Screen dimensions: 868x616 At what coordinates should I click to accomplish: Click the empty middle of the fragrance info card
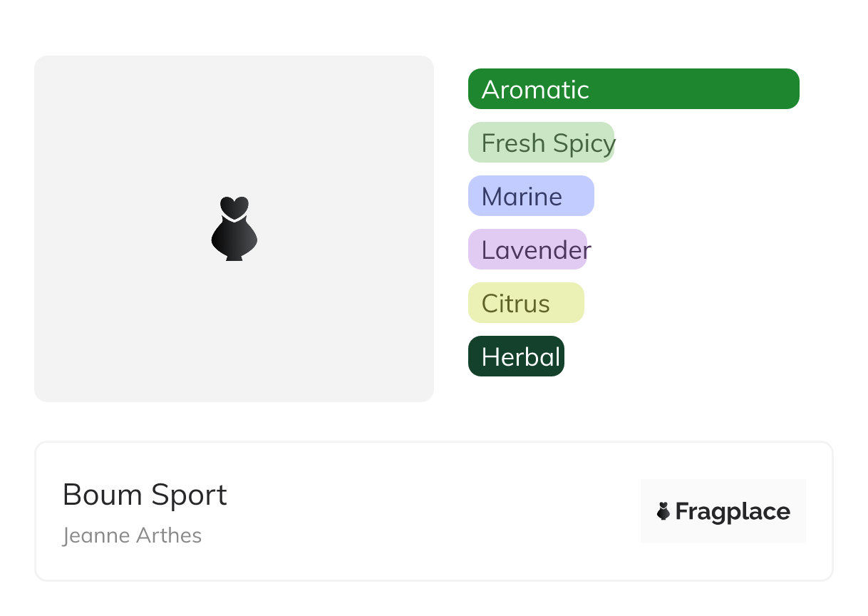428,511
